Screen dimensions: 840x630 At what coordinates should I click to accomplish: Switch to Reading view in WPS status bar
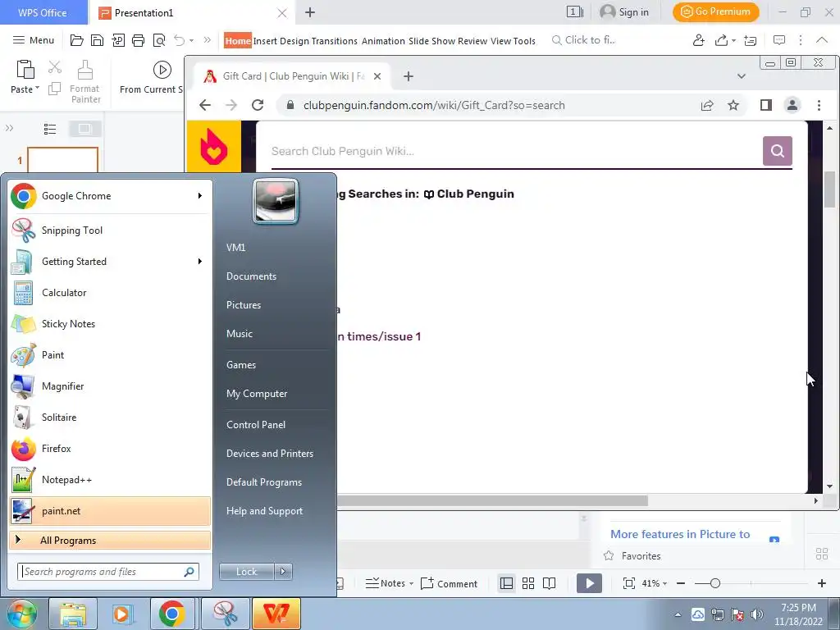tap(549, 583)
